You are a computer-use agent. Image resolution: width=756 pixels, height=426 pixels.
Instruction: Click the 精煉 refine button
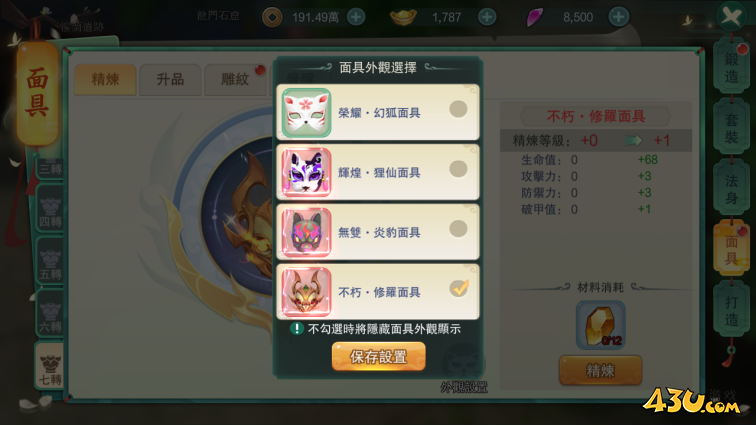pyautogui.click(x=600, y=370)
